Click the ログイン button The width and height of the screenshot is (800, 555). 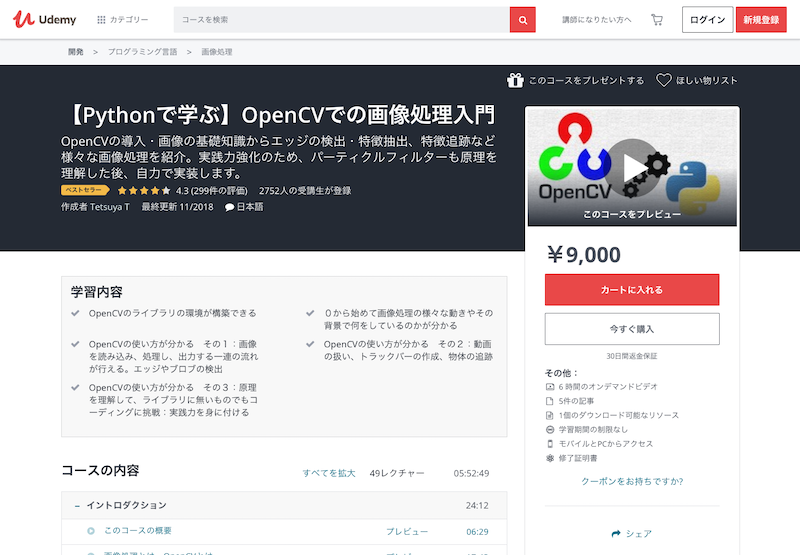(x=707, y=20)
